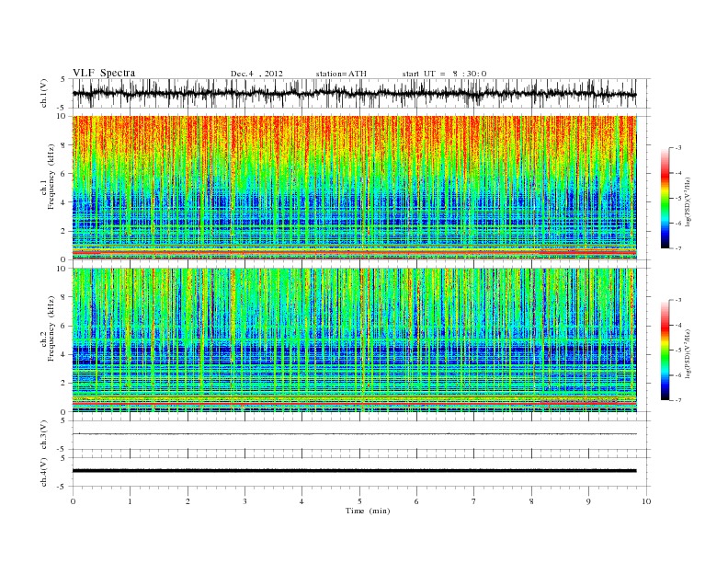
Task: Click the 'Time (min)' axis title
Action: point(368,511)
